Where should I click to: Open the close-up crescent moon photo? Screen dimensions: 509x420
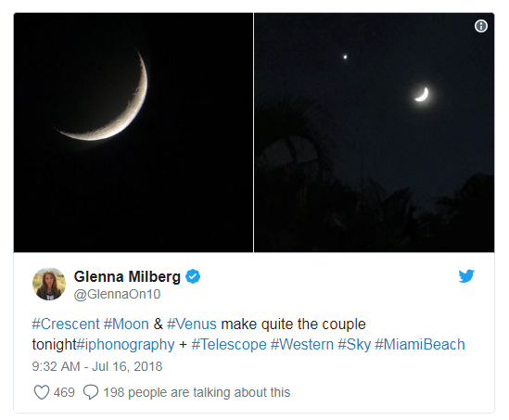point(134,133)
